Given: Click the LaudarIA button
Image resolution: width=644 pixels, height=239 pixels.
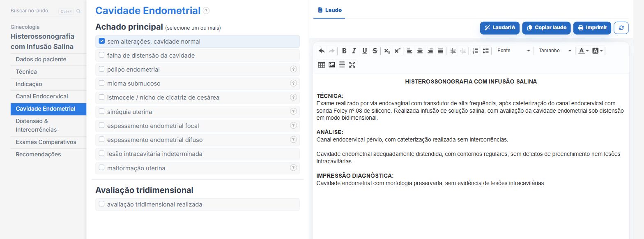Looking at the screenshot, I should (500, 28).
